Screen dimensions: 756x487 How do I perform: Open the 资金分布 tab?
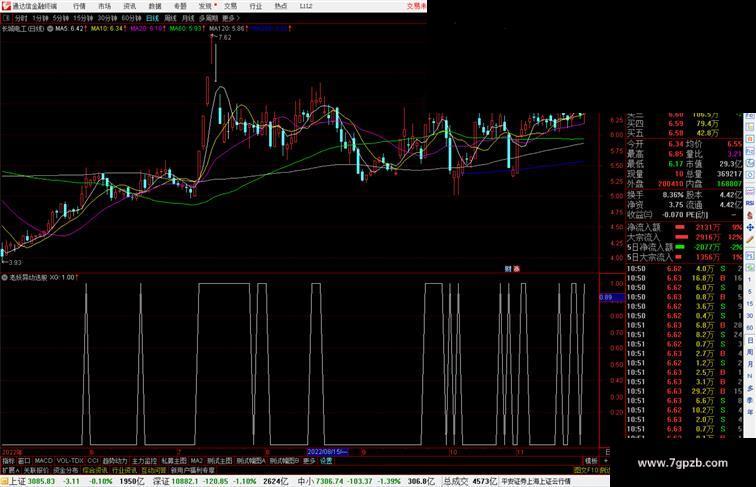(66, 470)
